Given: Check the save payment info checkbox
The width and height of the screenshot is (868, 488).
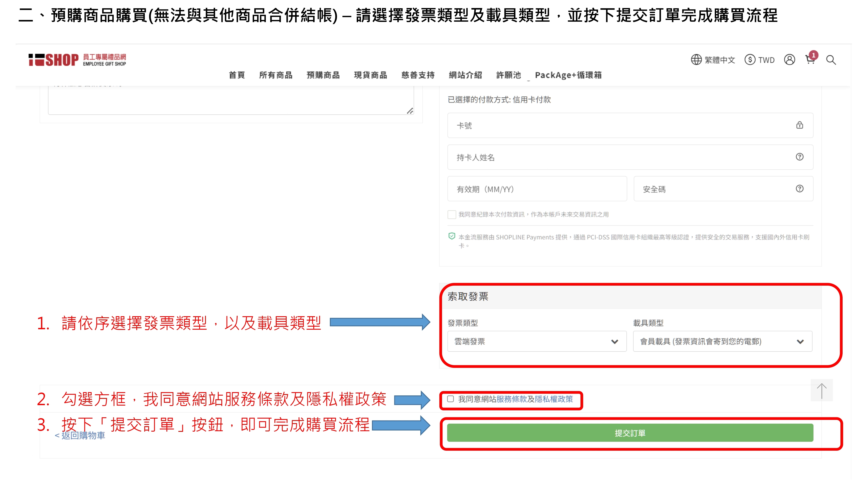Looking at the screenshot, I should pyautogui.click(x=452, y=214).
